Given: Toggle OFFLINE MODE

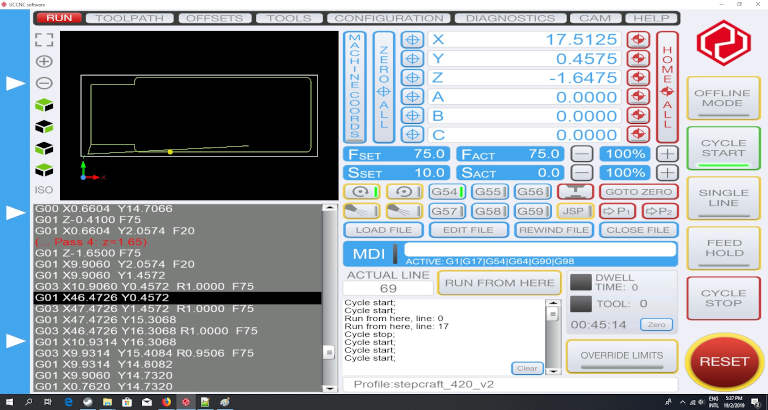Looking at the screenshot, I should click(723, 98).
